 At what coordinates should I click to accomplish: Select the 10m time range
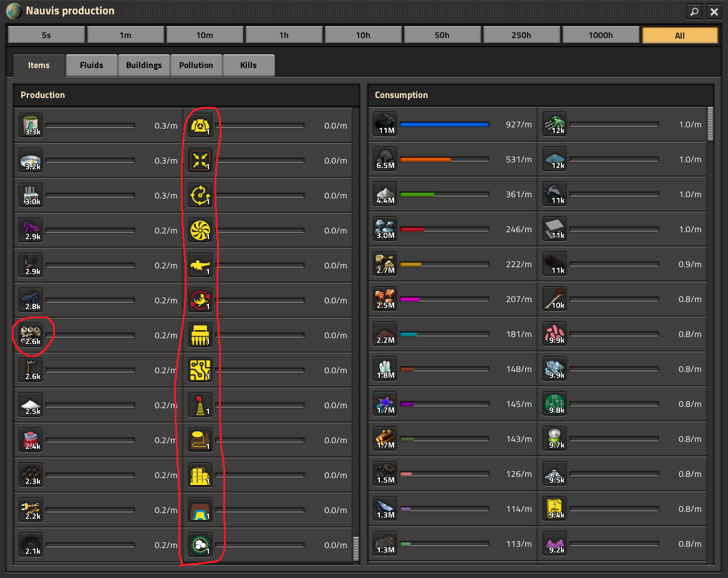205,36
